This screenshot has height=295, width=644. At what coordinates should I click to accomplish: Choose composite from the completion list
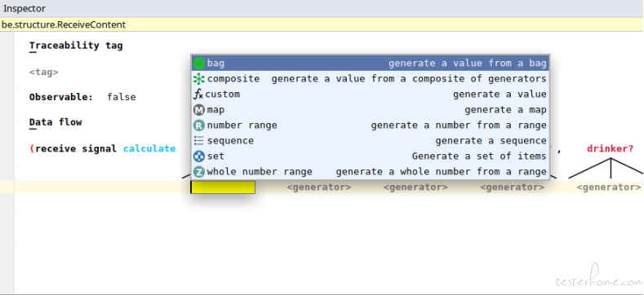pyautogui.click(x=370, y=79)
